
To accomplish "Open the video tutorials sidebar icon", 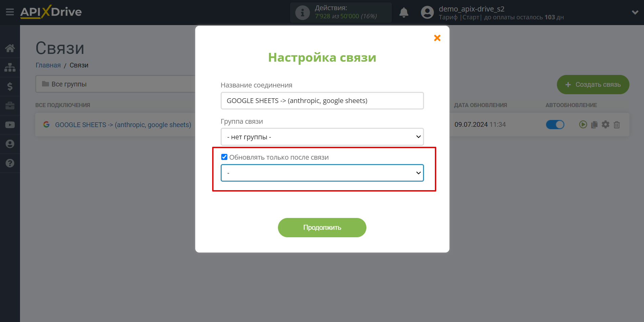I will [10, 125].
